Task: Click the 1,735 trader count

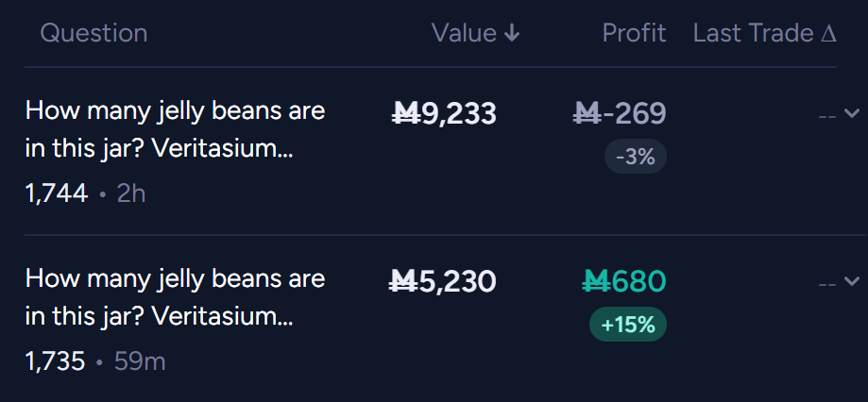Action: [56, 361]
